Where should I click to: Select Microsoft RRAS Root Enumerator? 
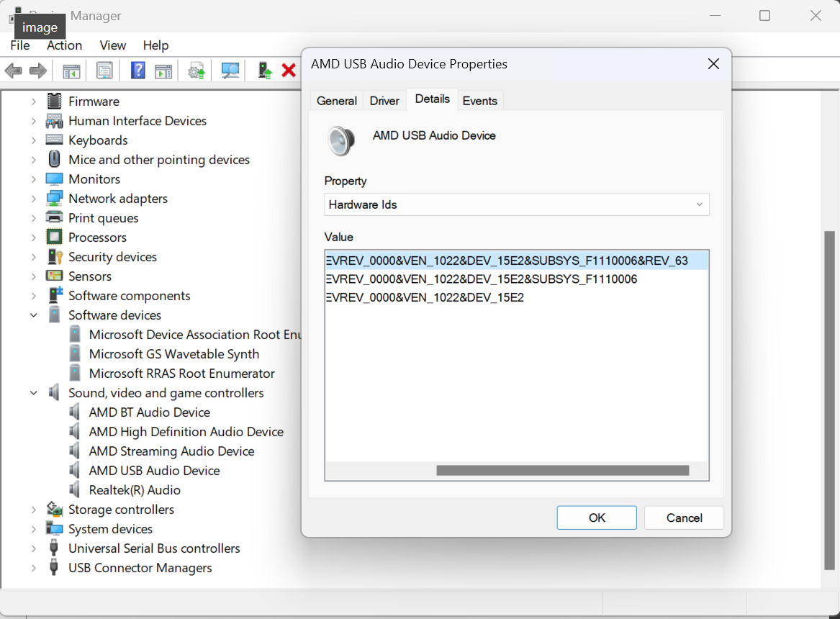[x=181, y=374]
